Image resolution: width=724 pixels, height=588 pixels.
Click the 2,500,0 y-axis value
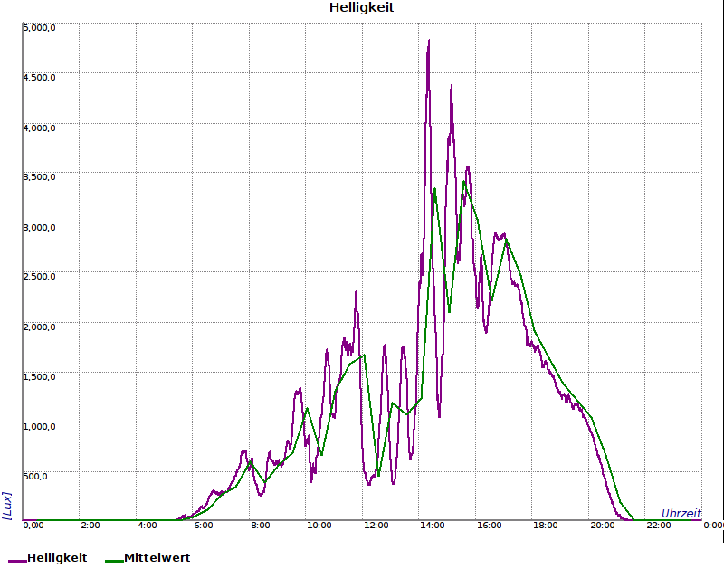(39, 277)
